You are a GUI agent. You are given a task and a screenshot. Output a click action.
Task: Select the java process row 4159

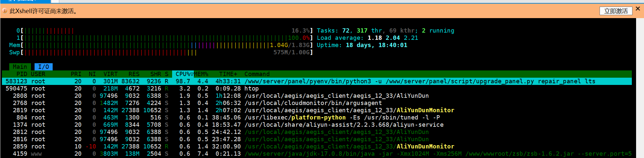[317, 154]
